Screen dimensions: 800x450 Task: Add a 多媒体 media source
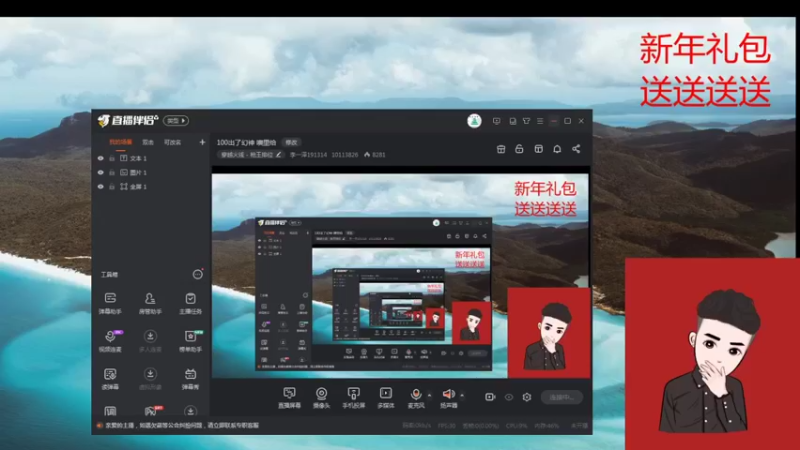(386, 397)
